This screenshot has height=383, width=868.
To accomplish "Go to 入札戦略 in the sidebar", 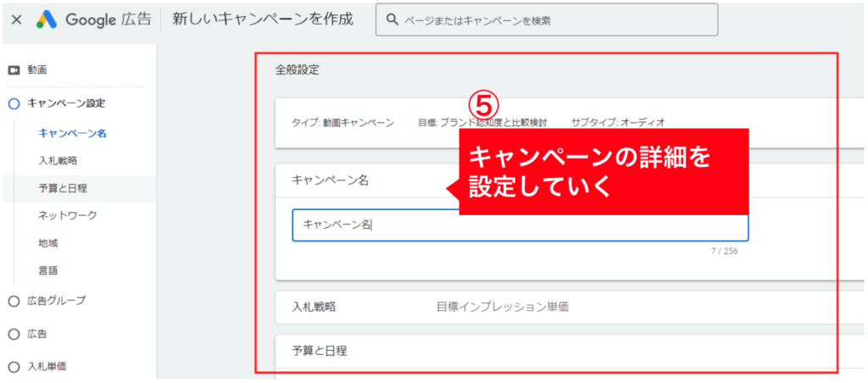I will (x=63, y=160).
